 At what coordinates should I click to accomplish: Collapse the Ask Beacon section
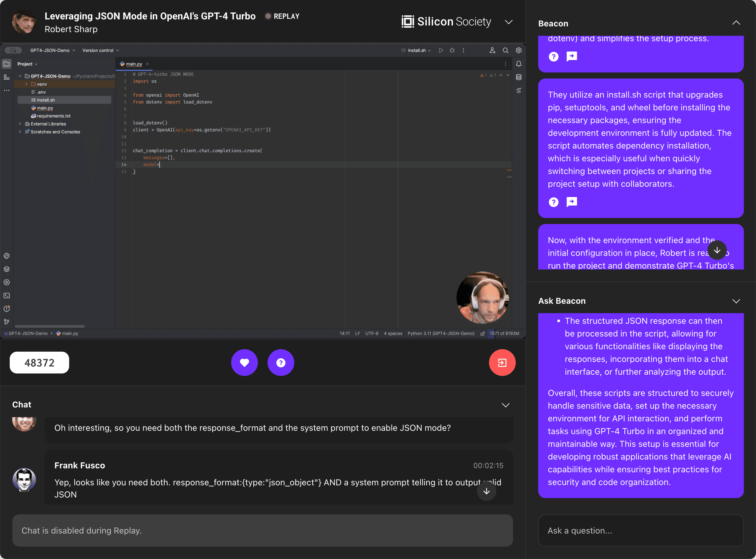737,301
